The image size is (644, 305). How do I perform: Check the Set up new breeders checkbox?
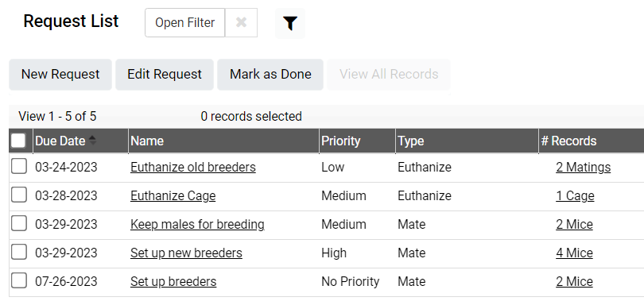(19, 252)
